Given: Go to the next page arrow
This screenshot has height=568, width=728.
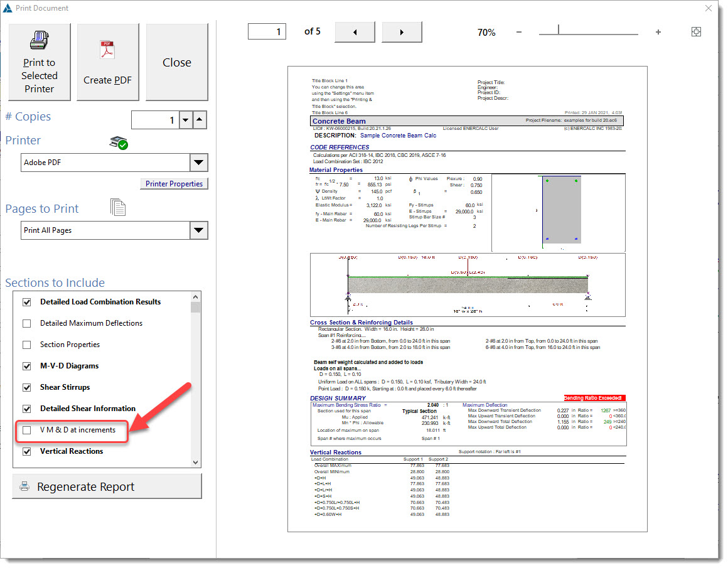Looking at the screenshot, I should click(402, 32).
